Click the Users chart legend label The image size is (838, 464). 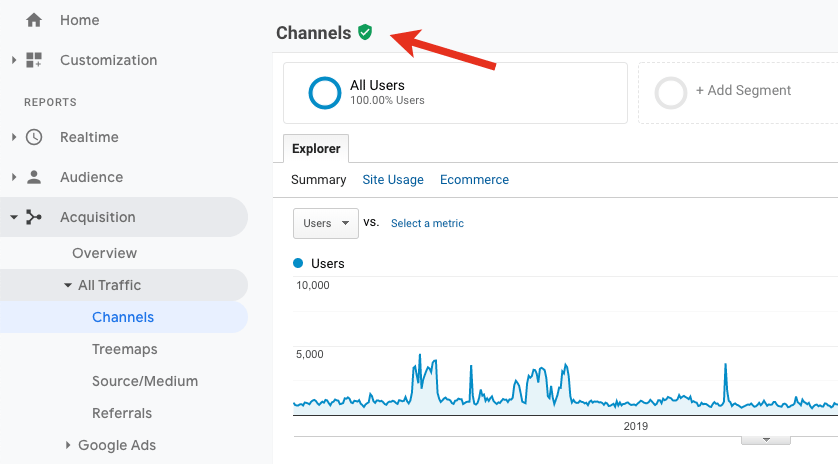point(328,264)
